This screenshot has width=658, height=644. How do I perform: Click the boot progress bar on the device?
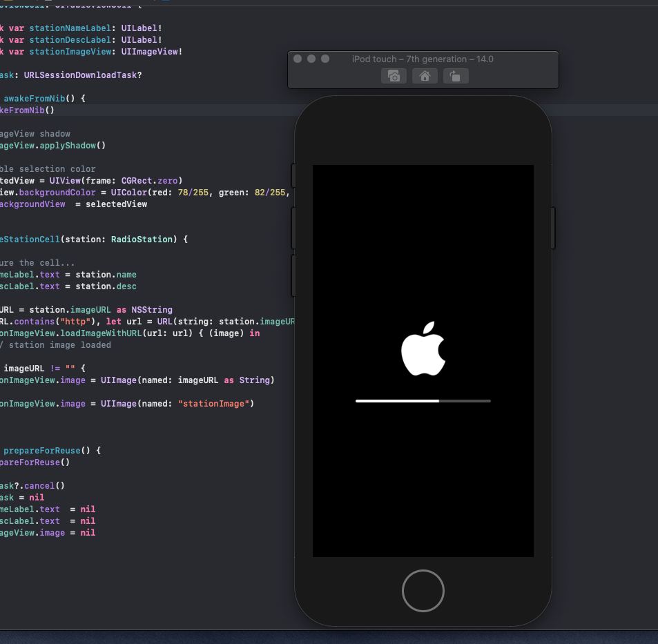click(423, 401)
